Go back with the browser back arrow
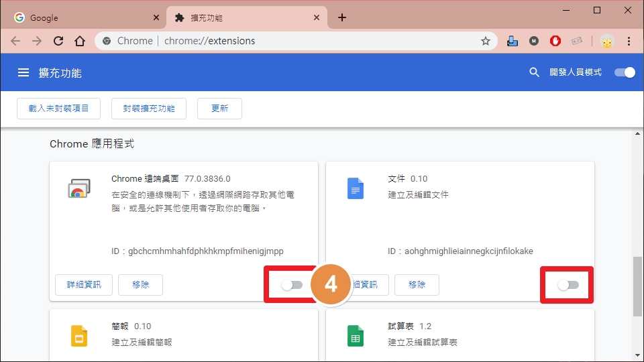Viewport: 644px width, 362px height. [x=15, y=41]
